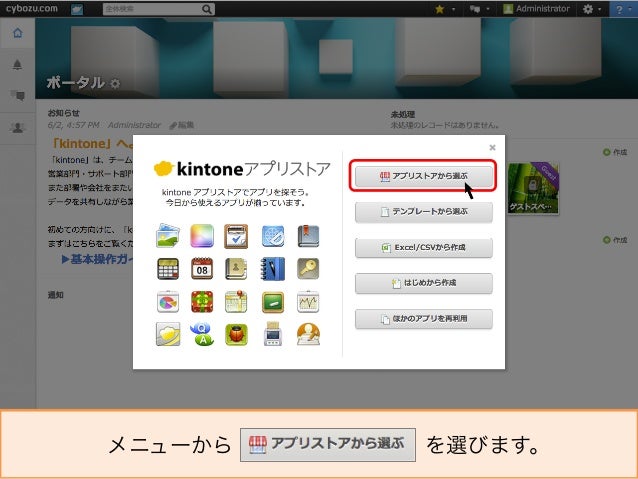Click the line graph app icon
638x479 pixels.
pos(308,302)
